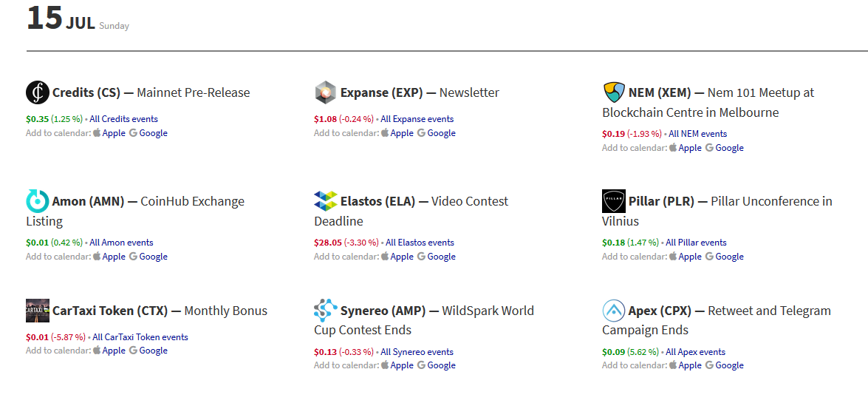Click the CarTaxi Token logo image

point(38,311)
